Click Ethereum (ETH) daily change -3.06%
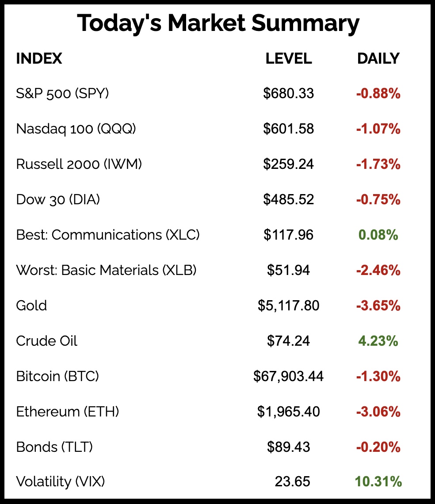 coord(378,412)
